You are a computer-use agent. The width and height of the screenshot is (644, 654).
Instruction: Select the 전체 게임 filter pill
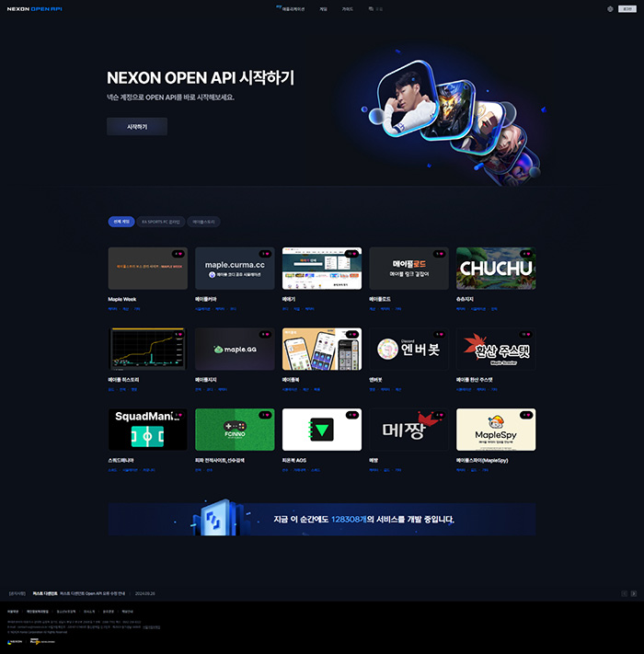(121, 222)
